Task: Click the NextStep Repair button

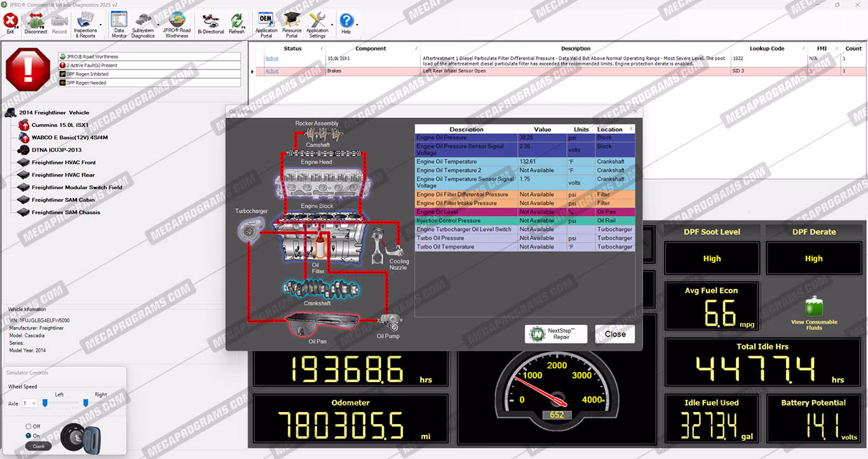Action: (556, 334)
